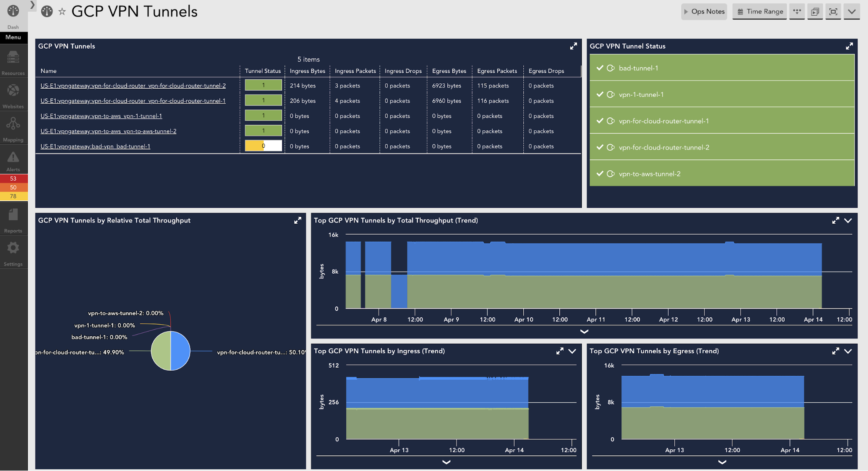Select vpn-for-cloud-router-tunnel-2 status row
This screenshot has height=471, width=868.
tap(722, 147)
